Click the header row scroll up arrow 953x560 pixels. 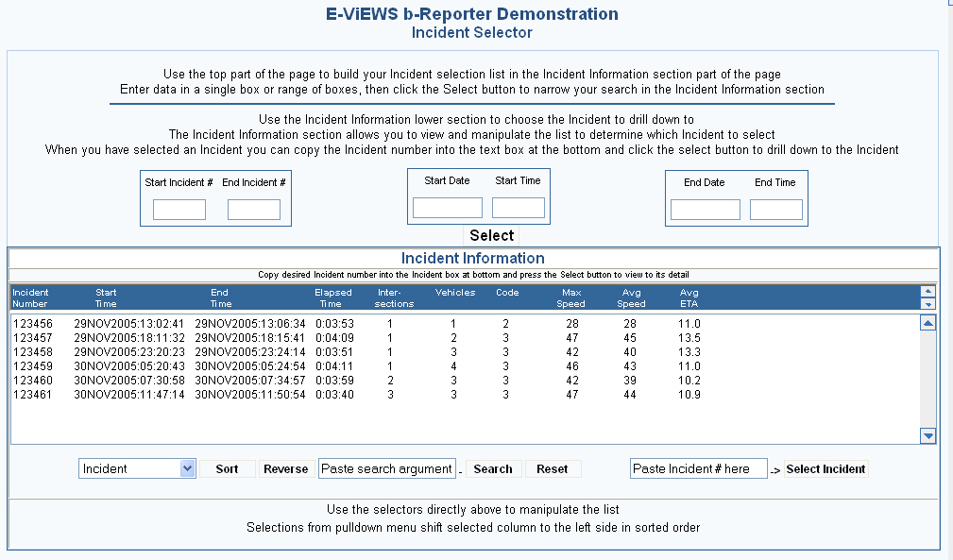click(927, 292)
